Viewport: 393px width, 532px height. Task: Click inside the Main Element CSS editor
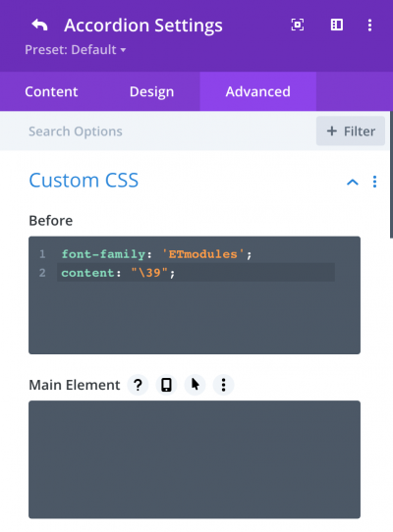(195, 459)
